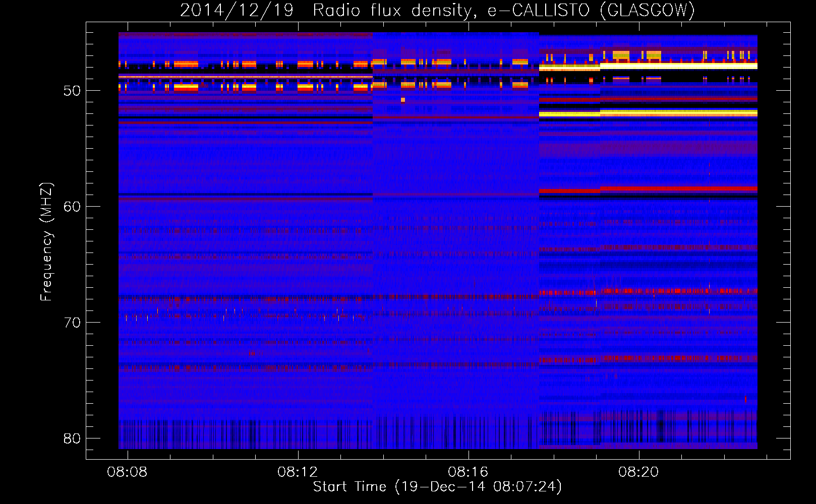The image size is (816, 504).
Task: Click the 80 MHz frequency tick label
Action: pyautogui.click(x=72, y=438)
